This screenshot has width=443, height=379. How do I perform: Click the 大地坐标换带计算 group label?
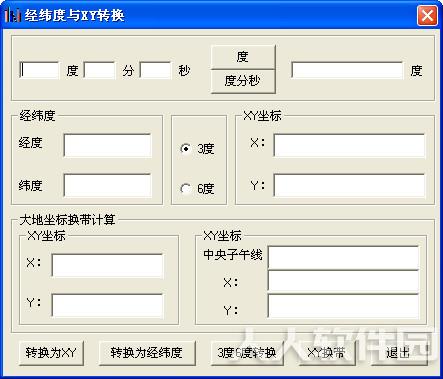(x=67, y=220)
